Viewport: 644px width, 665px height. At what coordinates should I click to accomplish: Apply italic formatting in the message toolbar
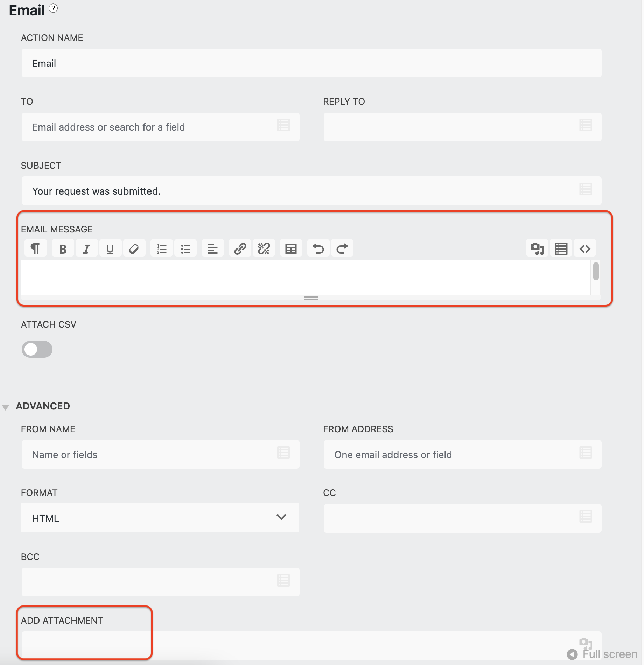click(x=86, y=248)
